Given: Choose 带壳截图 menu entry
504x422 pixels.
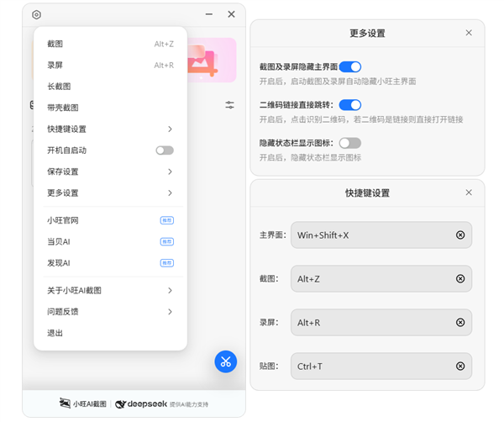Looking at the screenshot, I should coord(63,108).
